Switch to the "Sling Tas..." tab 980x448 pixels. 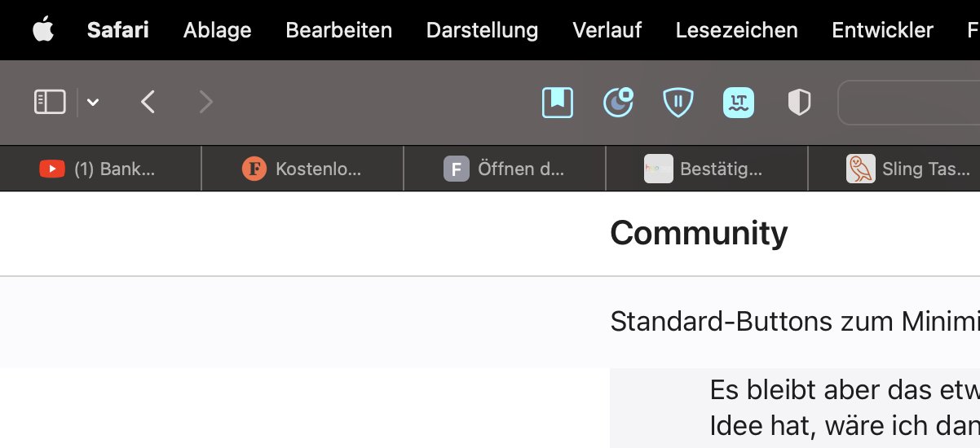tap(909, 169)
